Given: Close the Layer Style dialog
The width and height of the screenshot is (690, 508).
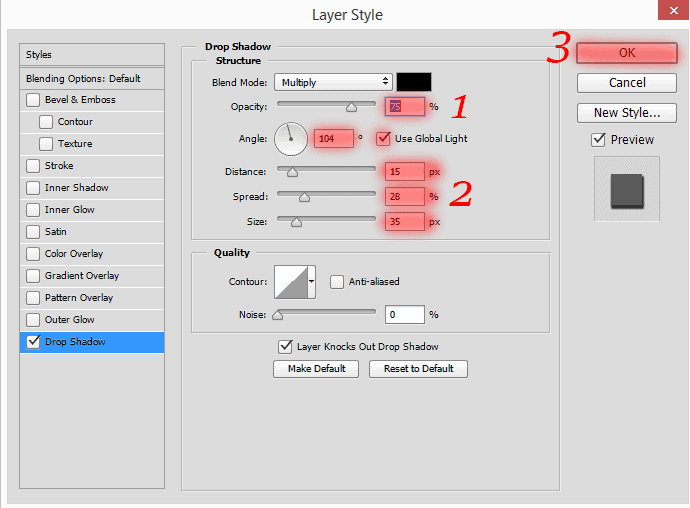Looking at the screenshot, I should [673, 10].
